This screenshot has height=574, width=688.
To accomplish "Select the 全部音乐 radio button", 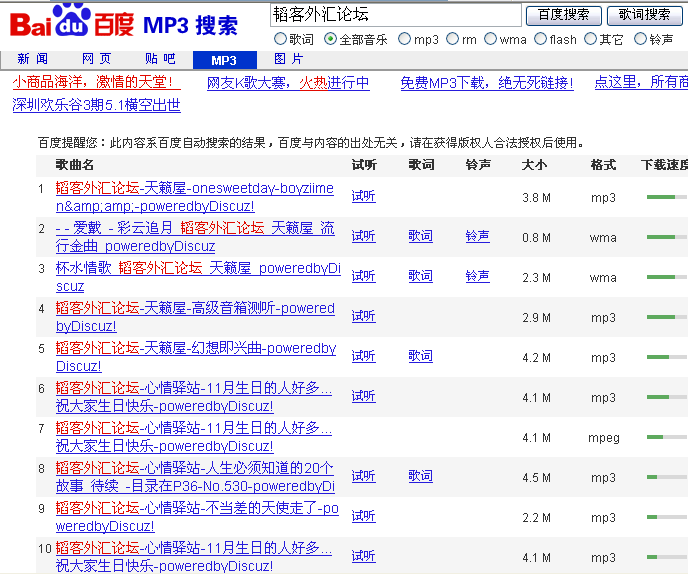I will (330, 39).
